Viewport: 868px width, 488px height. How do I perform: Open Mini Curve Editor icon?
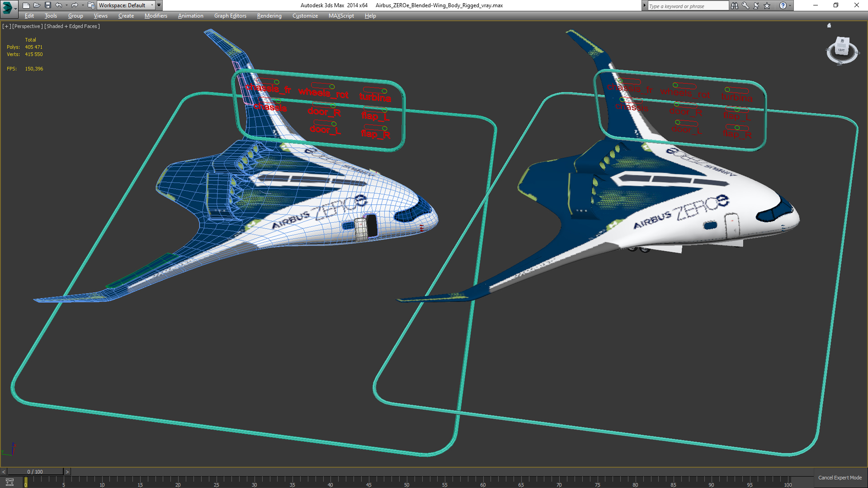click(x=9, y=482)
